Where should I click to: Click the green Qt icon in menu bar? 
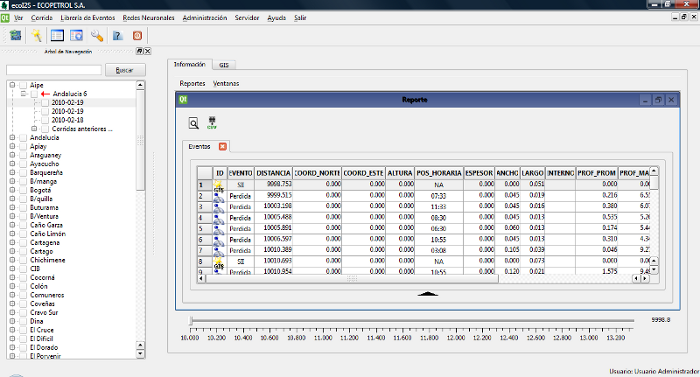coord(5,18)
